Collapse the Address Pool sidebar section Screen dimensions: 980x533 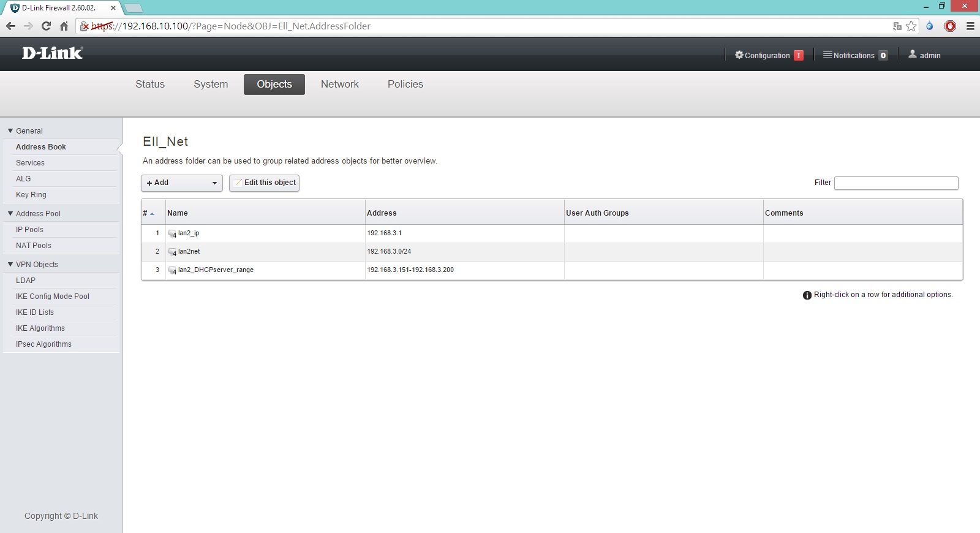(x=10, y=213)
